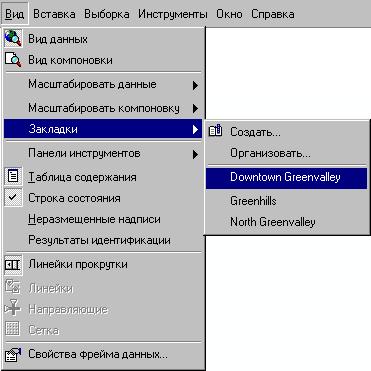Click the grayed Сетка grid icon
Viewport: 371px width, 371px height.
pyautogui.click(x=13, y=329)
